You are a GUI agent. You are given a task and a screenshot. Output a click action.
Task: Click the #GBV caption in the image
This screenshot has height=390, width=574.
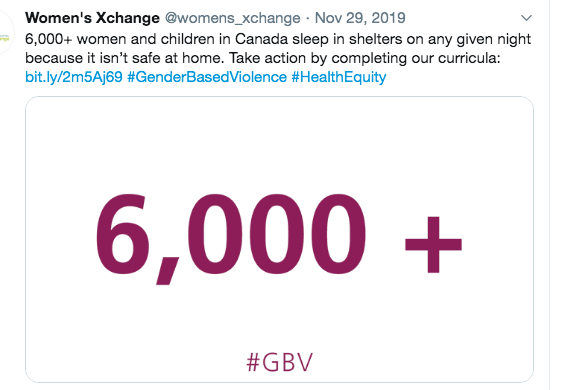click(280, 362)
